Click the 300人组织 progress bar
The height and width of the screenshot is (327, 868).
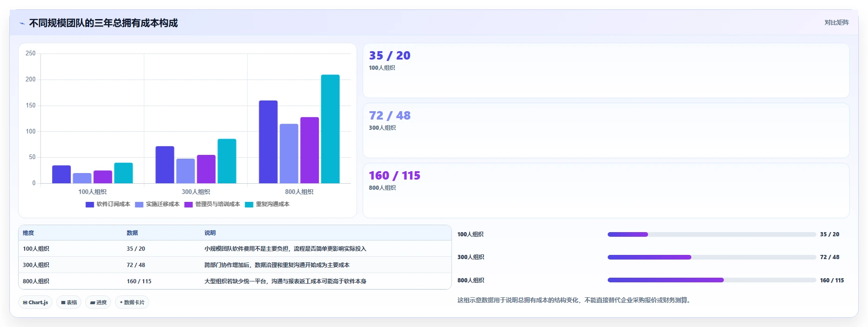(712, 257)
